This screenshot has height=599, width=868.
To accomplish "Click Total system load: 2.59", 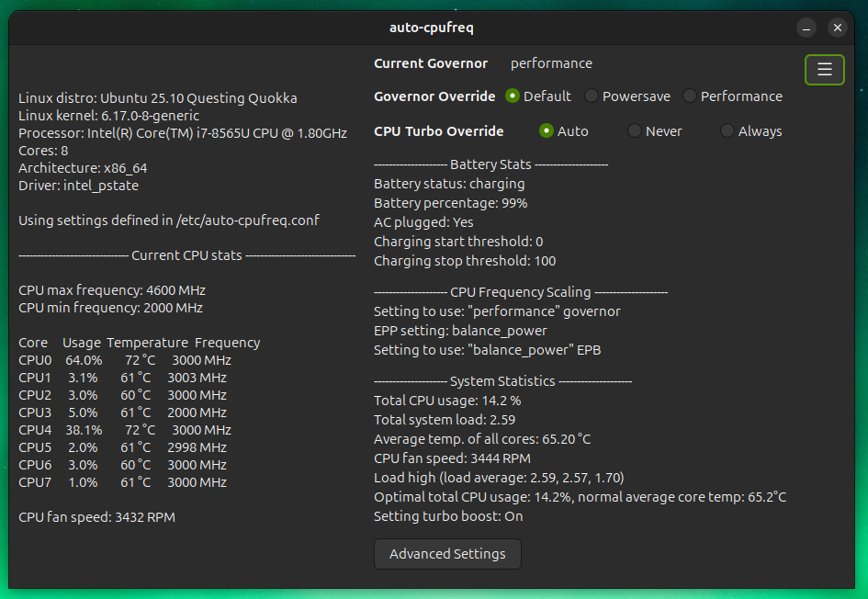I will (445, 420).
